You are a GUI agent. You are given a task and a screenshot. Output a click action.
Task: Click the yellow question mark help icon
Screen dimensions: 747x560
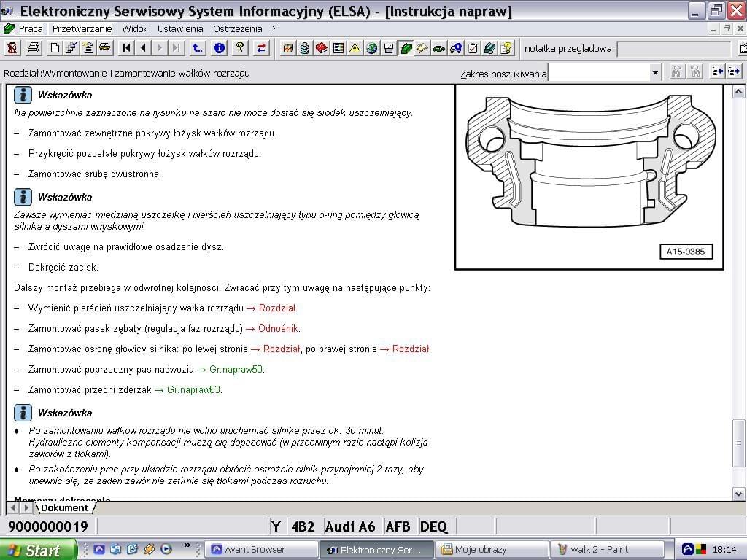[x=240, y=47]
